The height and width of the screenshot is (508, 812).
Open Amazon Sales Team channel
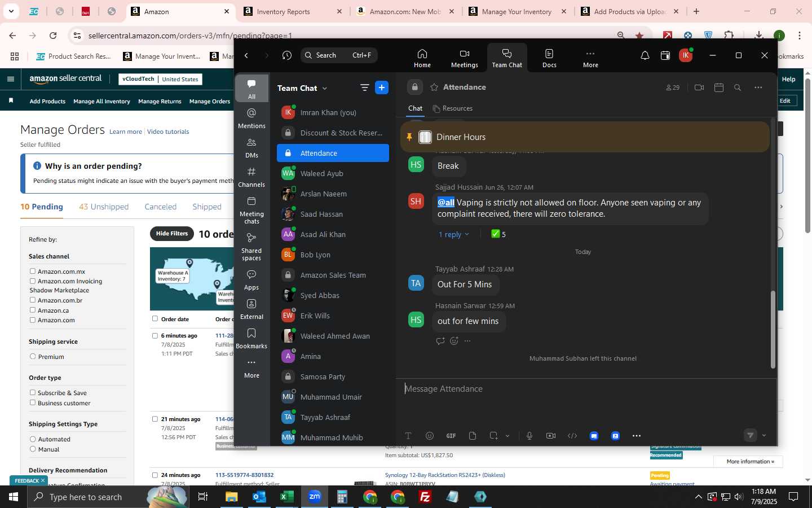(x=333, y=275)
